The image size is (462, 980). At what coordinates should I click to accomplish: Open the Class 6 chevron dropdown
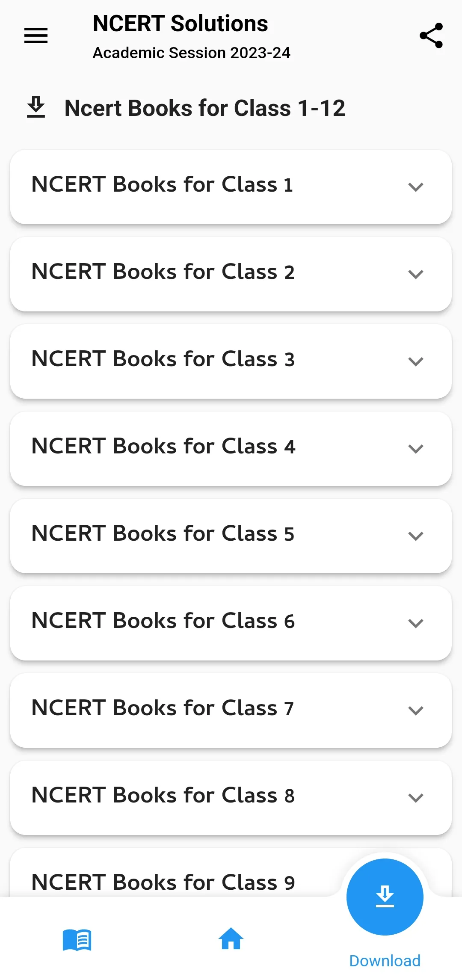pos(415,623)
